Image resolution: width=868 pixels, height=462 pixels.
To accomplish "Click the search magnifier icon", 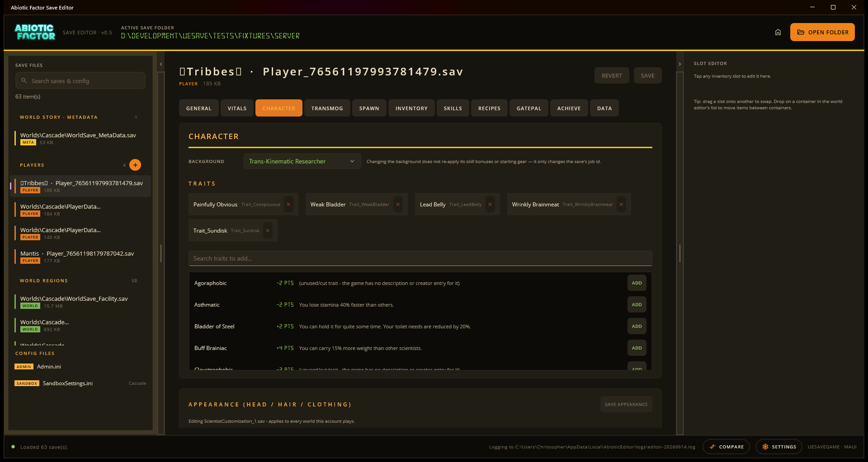I will 24,81.
